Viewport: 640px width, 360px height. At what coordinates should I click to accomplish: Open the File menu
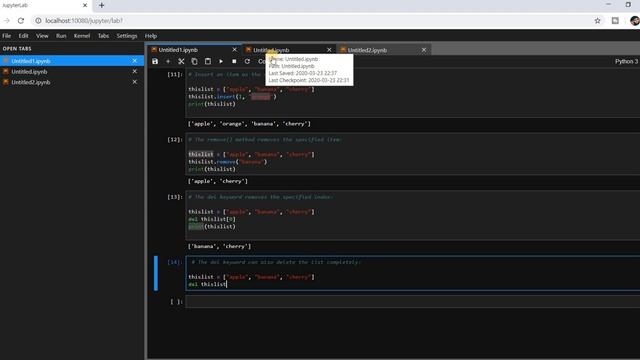click(x=7, y=36)
